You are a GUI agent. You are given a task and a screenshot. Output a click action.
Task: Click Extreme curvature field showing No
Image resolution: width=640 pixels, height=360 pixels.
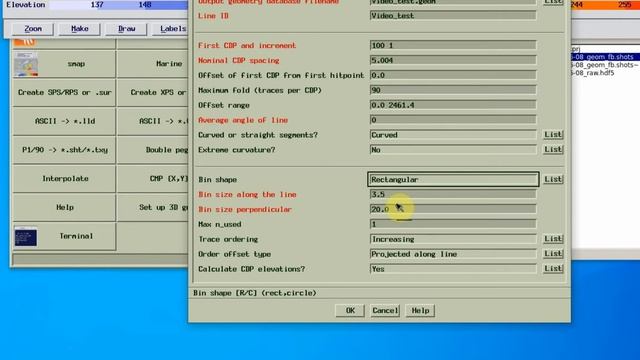(x=453, y=150)
